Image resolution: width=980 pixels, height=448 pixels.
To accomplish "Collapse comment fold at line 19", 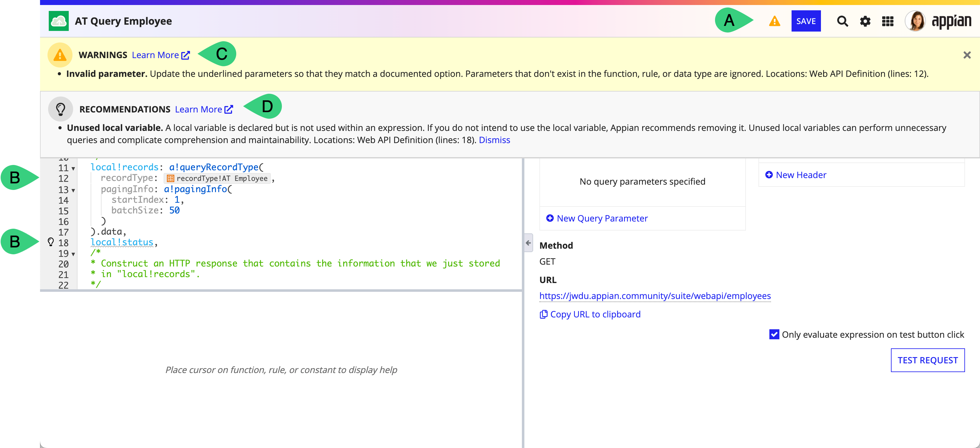I will pos(73,254).
